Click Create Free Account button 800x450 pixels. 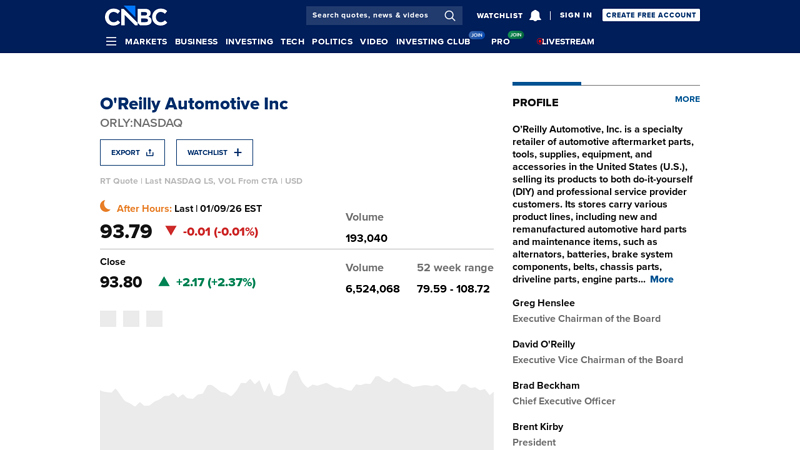(x=651, y=15)
